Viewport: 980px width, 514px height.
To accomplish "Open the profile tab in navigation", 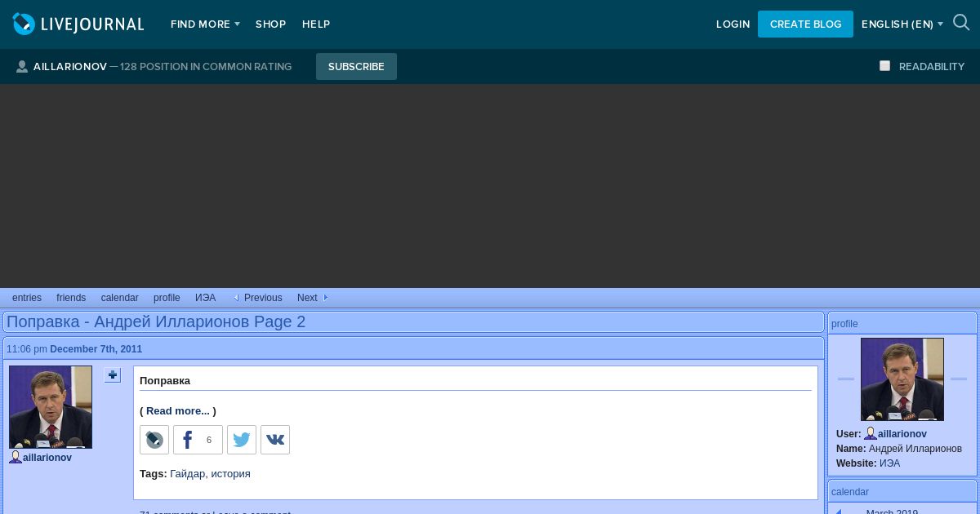I will pos(167,298).
